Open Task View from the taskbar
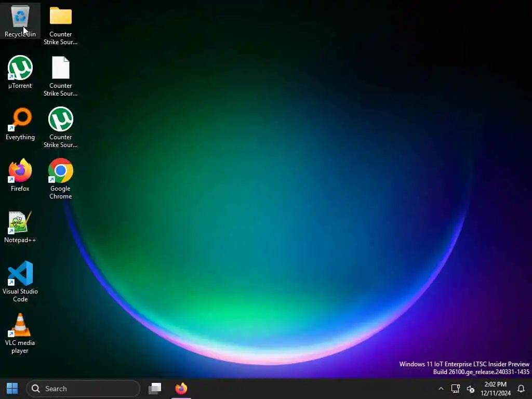The width and height of the screenshot is (532, 399). (155, 389)
